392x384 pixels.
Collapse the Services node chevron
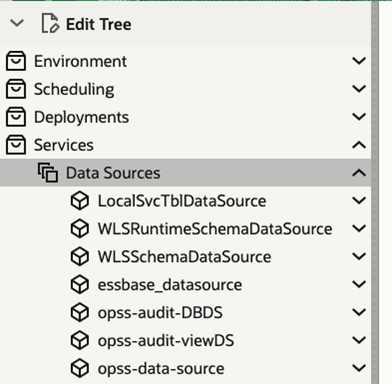[x=359, y=145]
